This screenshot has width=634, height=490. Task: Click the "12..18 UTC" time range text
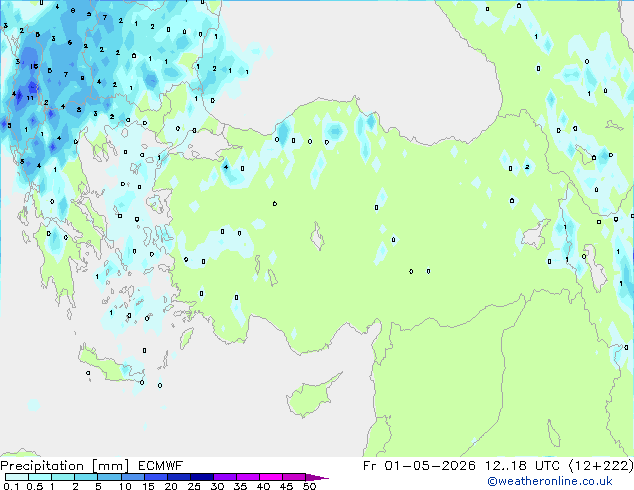[522, 466]
